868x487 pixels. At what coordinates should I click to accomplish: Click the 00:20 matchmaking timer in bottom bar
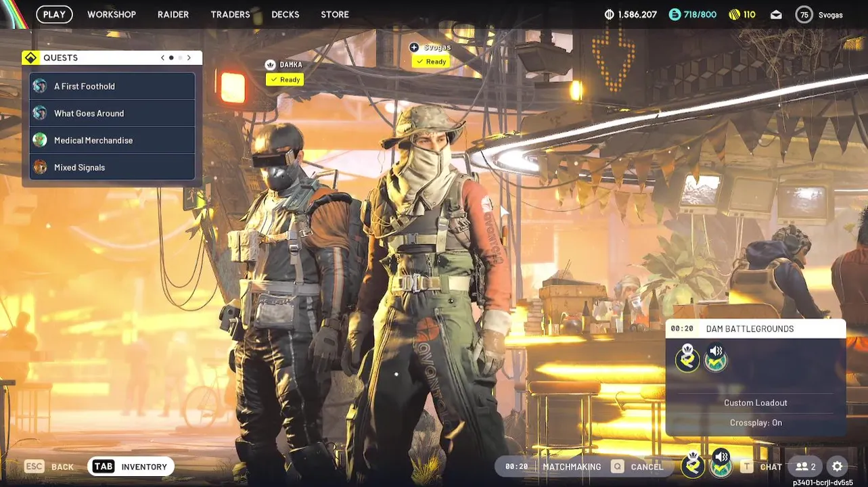[x=516, y=467]
